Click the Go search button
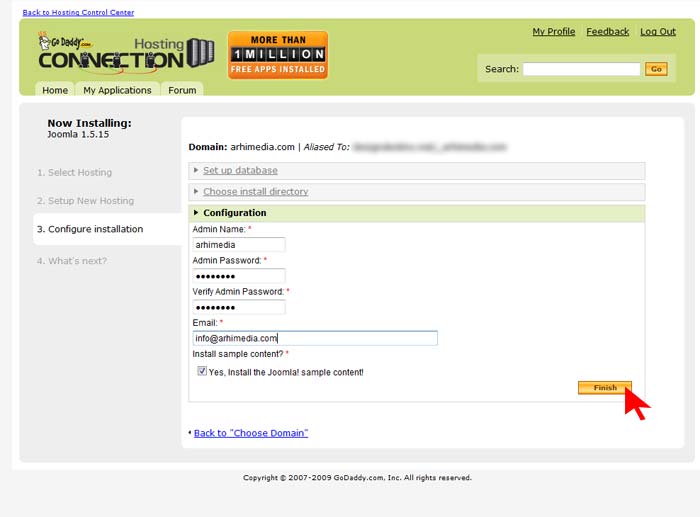This screenshot has height=517, width=700. (656, 69)
